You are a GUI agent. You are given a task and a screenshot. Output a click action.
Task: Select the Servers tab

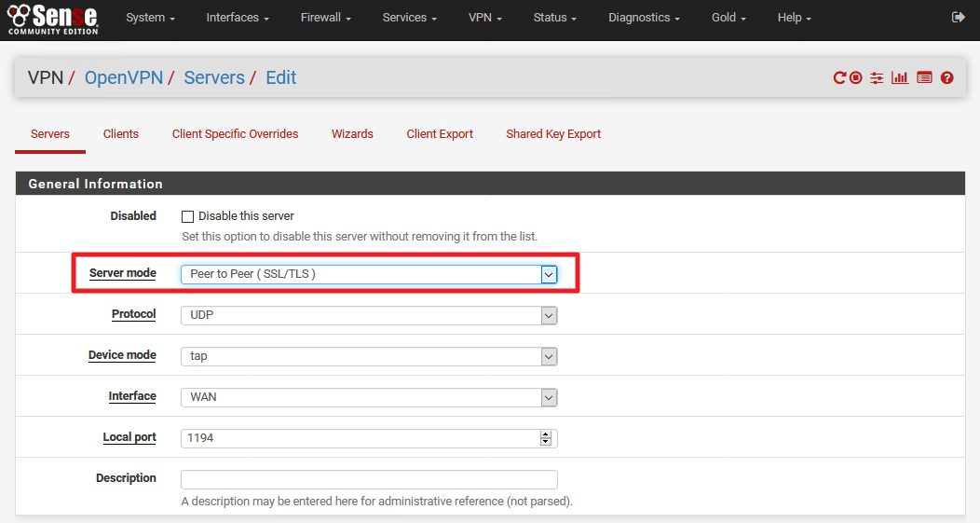point(50,134)
